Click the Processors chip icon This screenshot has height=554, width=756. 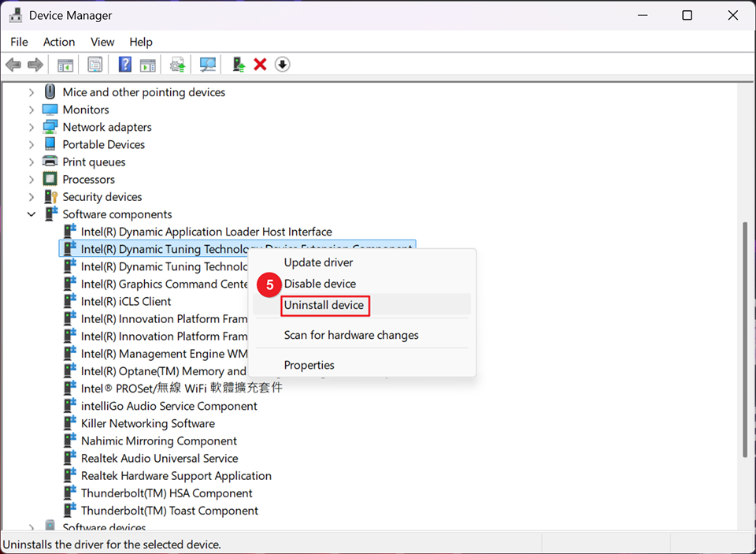click(50, 179)
